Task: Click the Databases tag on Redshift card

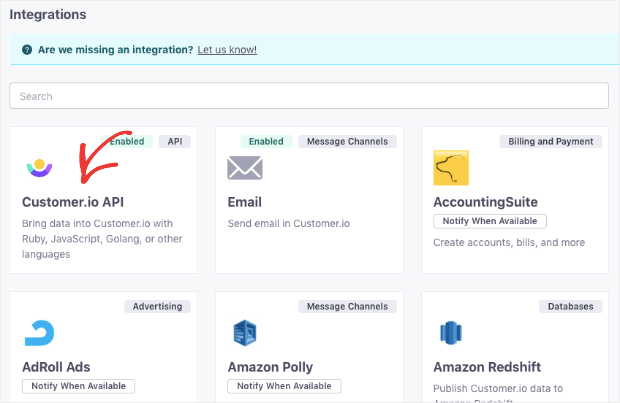Action: pos(570,307)
